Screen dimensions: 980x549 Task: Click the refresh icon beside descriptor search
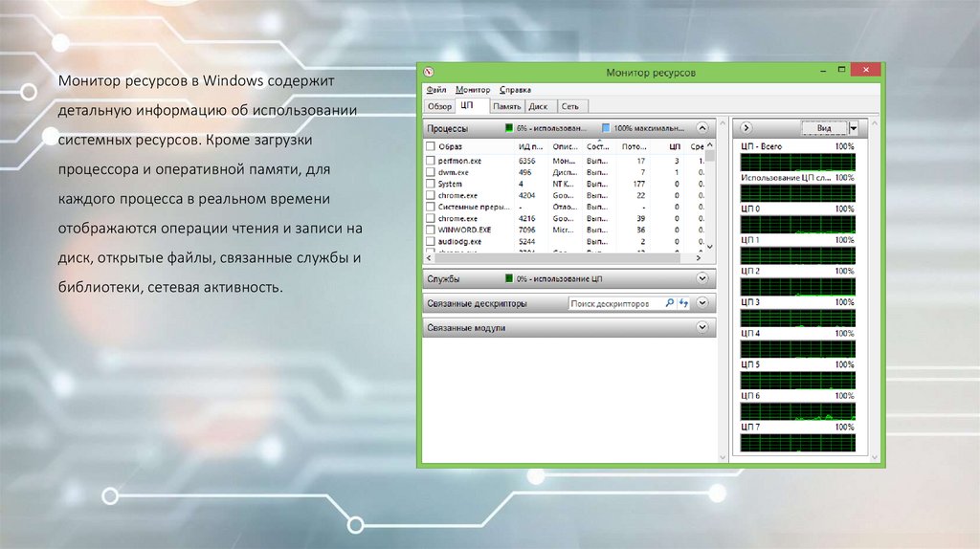pyautogui.click(x=684, y=303)
